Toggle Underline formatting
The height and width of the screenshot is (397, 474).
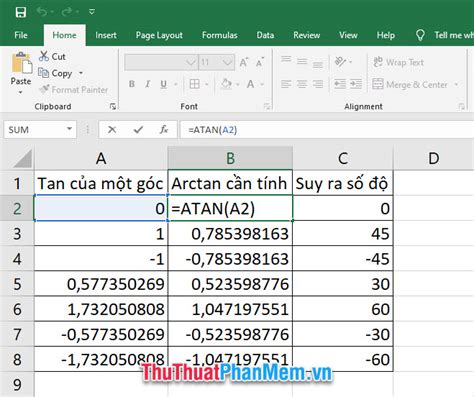(x=163, y=84)
